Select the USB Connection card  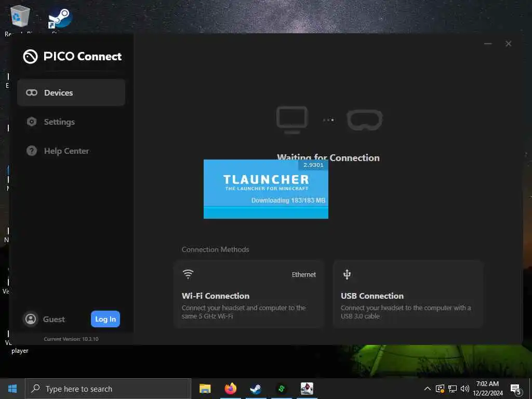408,294
